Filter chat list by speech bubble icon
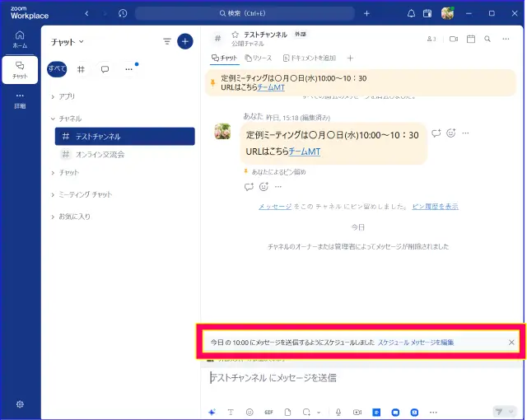Screen dimensions: 527x420 pos(105,69)
